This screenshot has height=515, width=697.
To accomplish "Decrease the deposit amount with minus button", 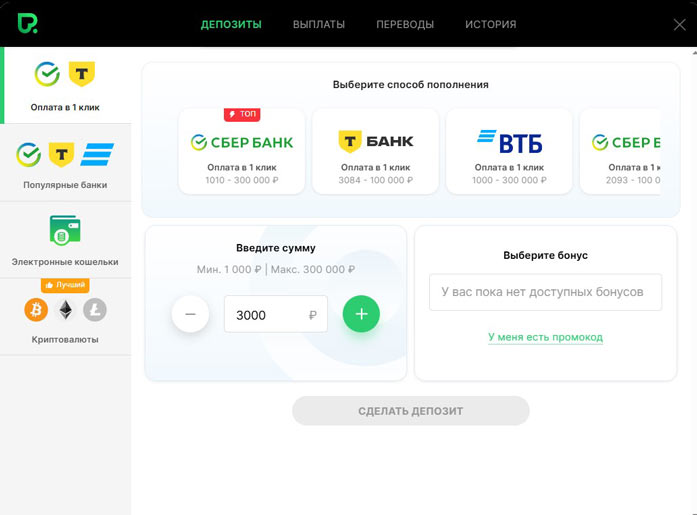I will 190,314.
